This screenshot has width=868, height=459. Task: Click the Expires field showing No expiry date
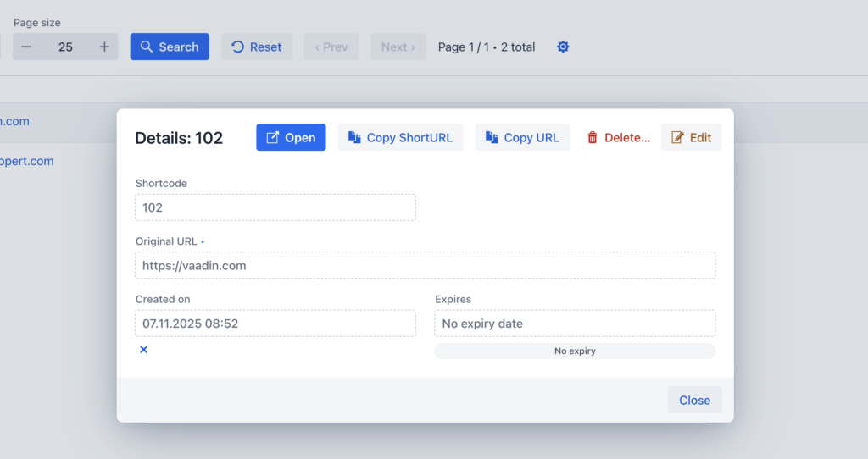point(575,324)
